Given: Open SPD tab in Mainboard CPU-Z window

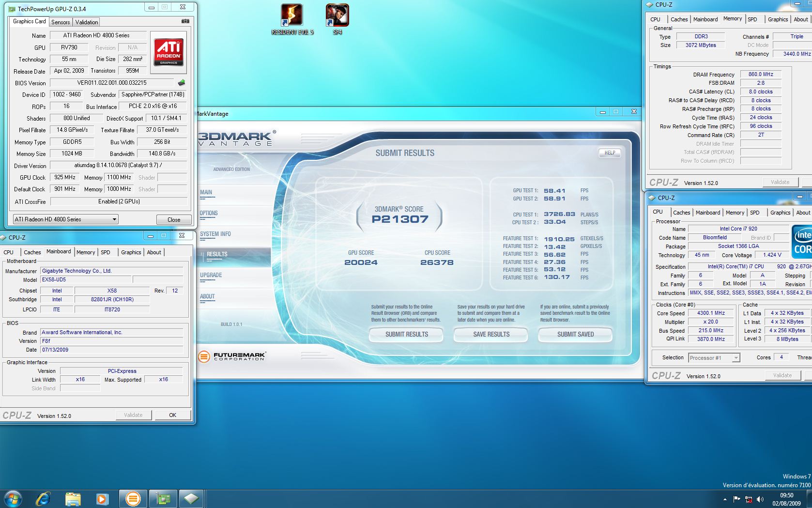Looking at the screenshot, I should point(106,252).
